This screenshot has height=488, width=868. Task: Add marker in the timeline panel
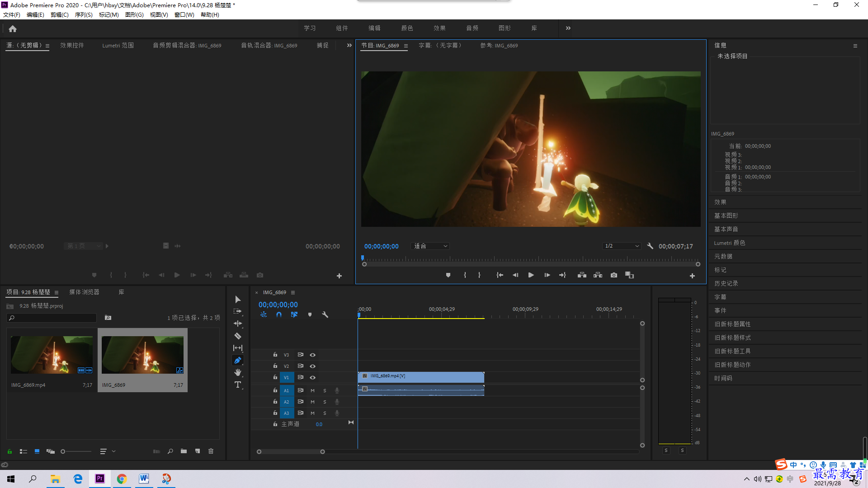(x=310, y=314)
